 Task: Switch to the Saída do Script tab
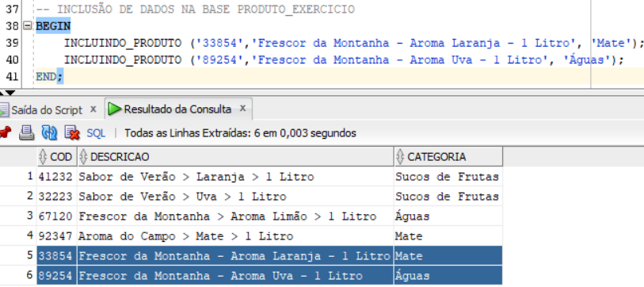47,110
